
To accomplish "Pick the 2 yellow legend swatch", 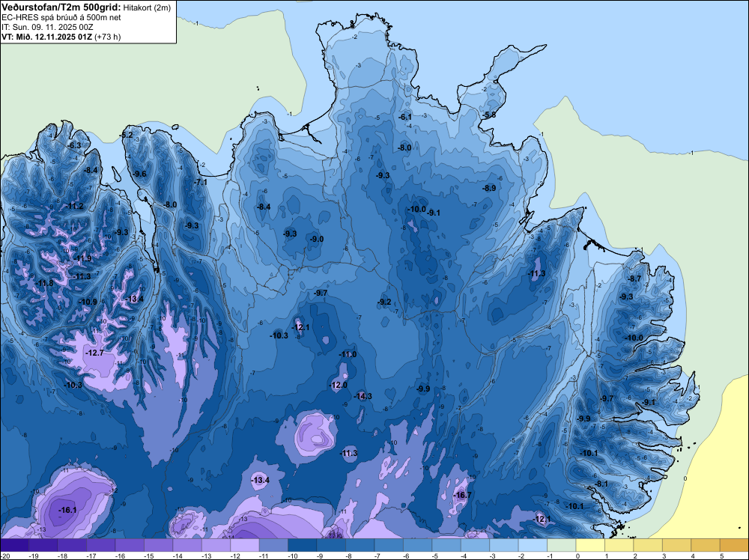I will 648,545.
